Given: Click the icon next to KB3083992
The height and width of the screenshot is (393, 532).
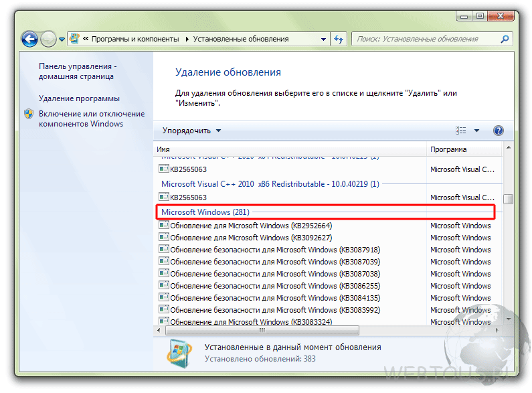Looking at the screenshot, I should [164, 309].
